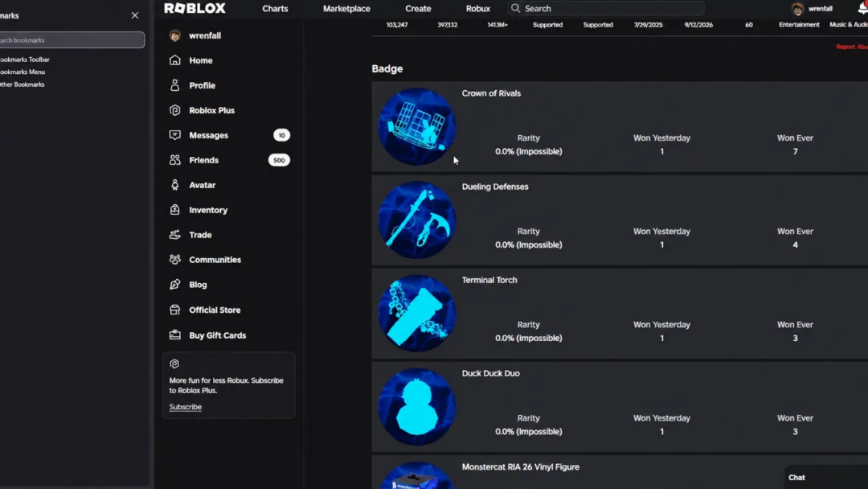The image size is (868, 489).
Task: Click the Dueling Defenses title
Action: 495,187
